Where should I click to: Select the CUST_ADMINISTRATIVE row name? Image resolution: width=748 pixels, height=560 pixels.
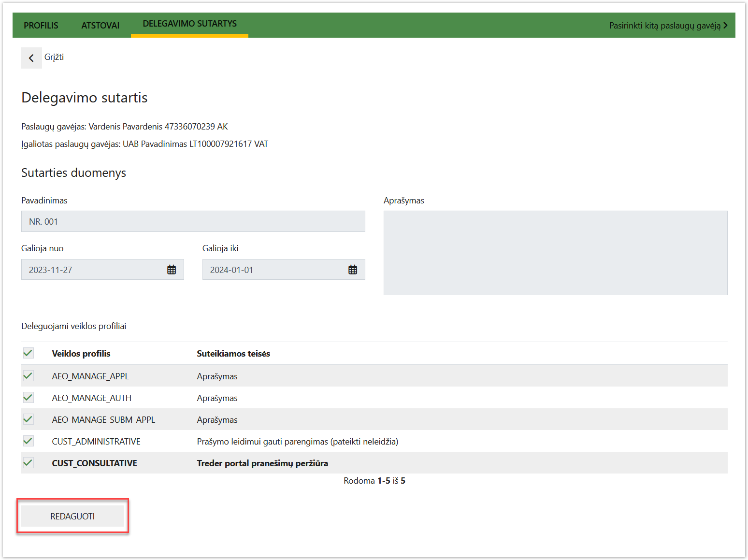[x=96, y=442]
